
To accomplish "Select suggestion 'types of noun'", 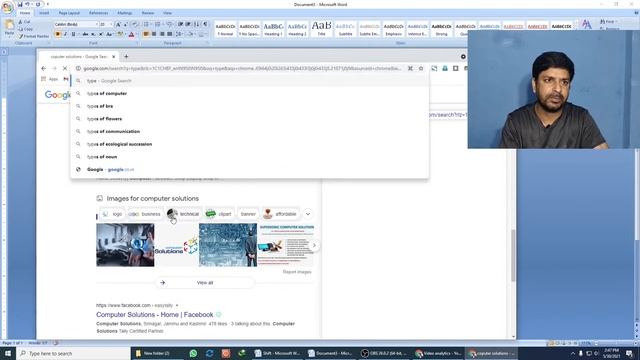I will pyautogui.click(x=249, y=157).
